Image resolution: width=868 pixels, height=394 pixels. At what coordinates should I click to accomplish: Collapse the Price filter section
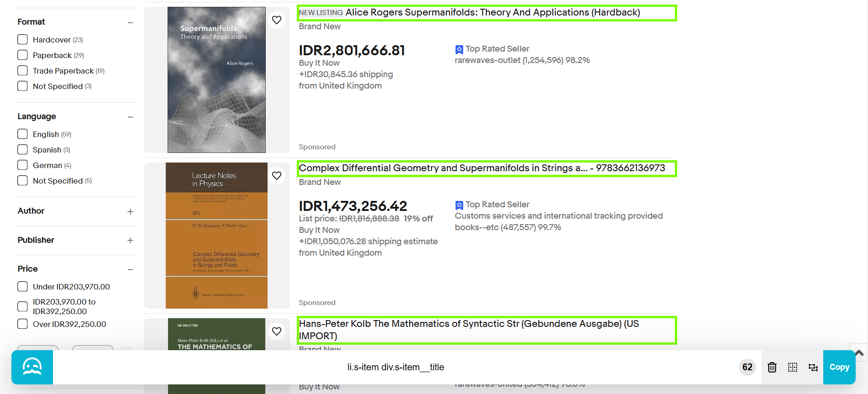pos(130,269)
